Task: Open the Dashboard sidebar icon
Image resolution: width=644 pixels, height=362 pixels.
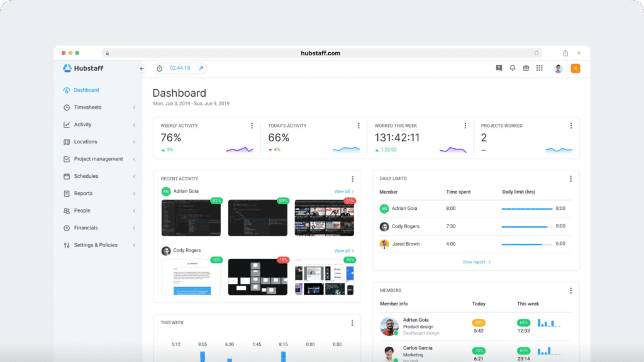Action: pyautogui.click(x=68, y=90)
